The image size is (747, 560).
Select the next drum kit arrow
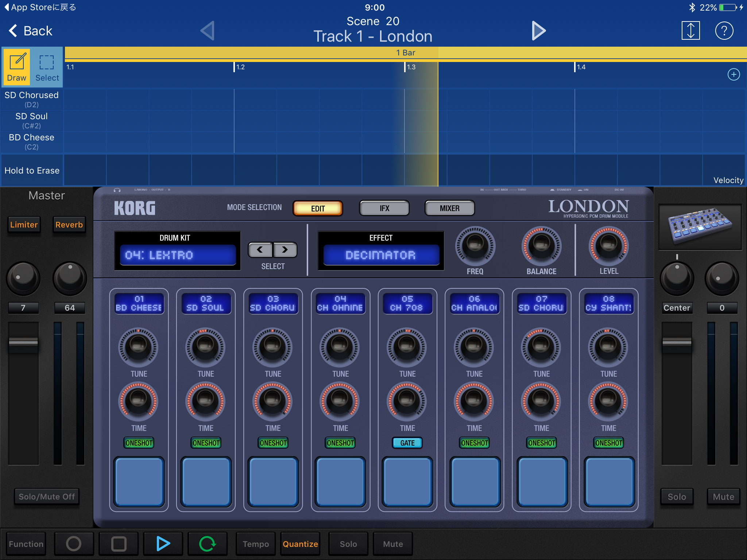(285, 250)
